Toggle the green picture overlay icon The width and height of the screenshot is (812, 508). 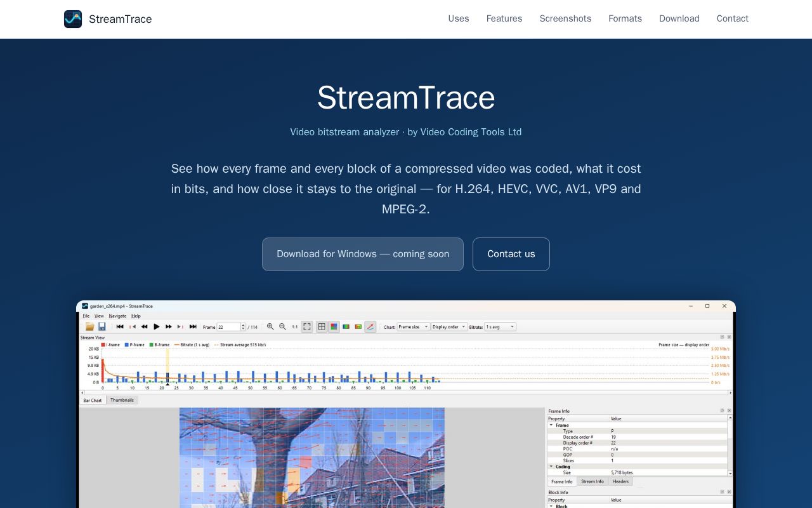[x=346, y=326]
